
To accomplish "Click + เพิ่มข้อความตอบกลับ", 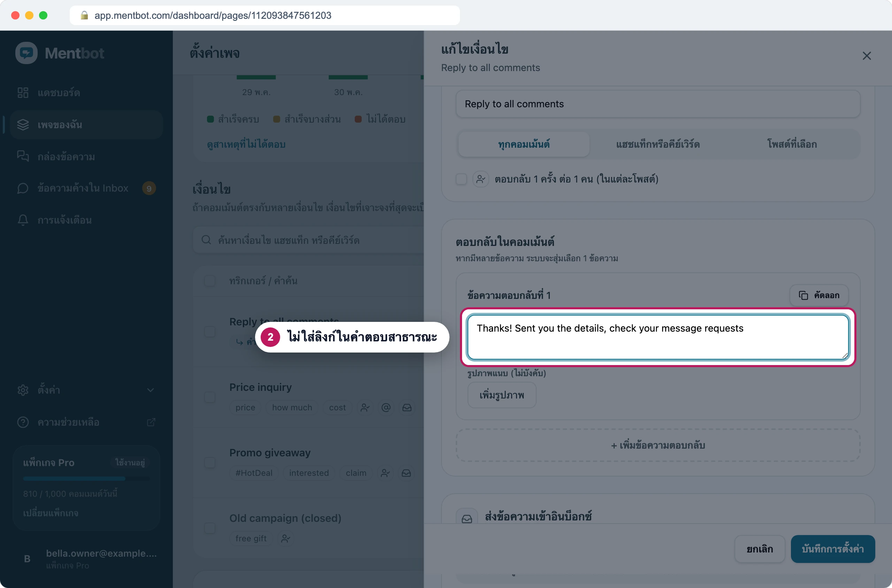I will [658, 446].
